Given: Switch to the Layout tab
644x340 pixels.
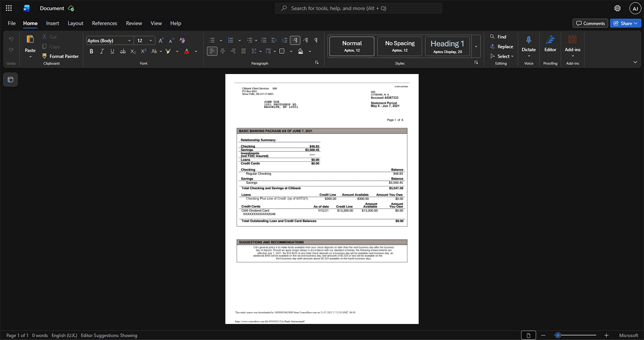Looking at the screenshot, I should pyautogui.click(x=75, y=23).
